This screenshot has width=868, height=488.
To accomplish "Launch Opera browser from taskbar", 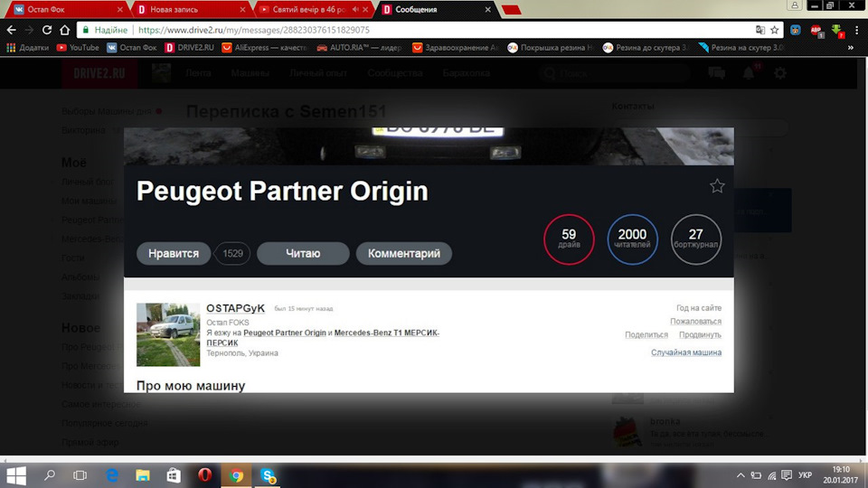I will pos(205,475).
